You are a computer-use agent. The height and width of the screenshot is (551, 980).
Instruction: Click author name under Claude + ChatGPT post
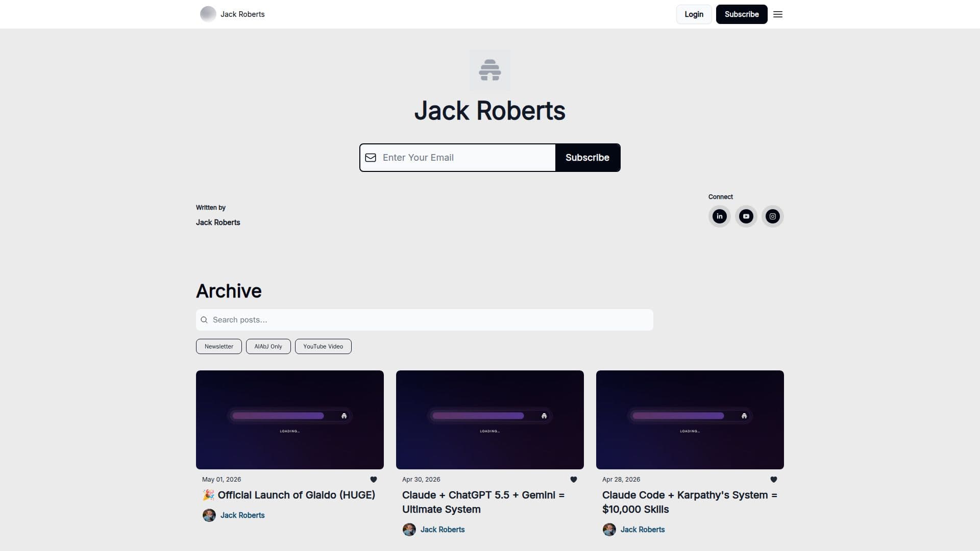(443, 530)
